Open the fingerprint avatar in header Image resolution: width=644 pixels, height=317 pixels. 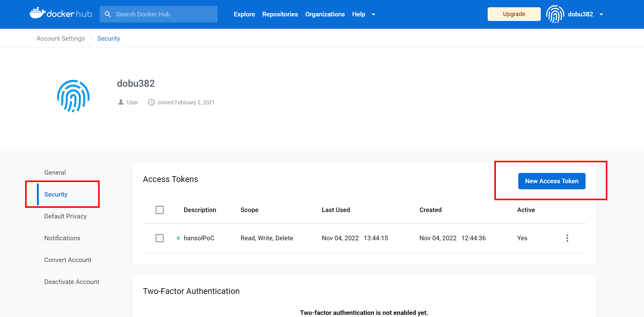click(555, 14)
